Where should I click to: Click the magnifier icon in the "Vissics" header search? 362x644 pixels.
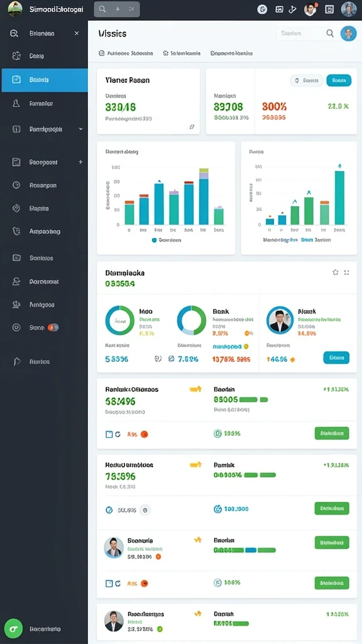330,33
